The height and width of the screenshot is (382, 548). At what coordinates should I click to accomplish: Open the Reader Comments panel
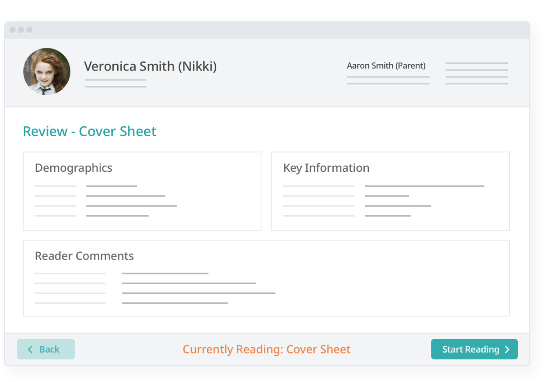[x=266, y=278]
